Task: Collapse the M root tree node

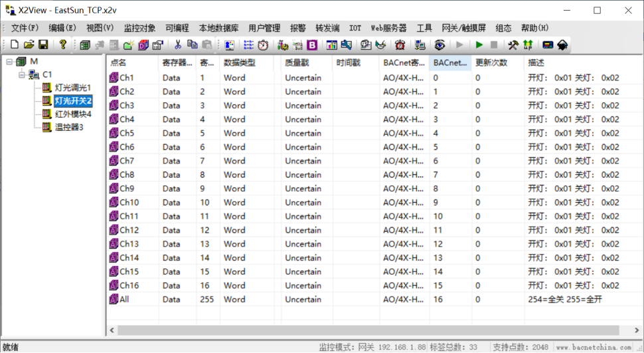Action: [9, 62]
